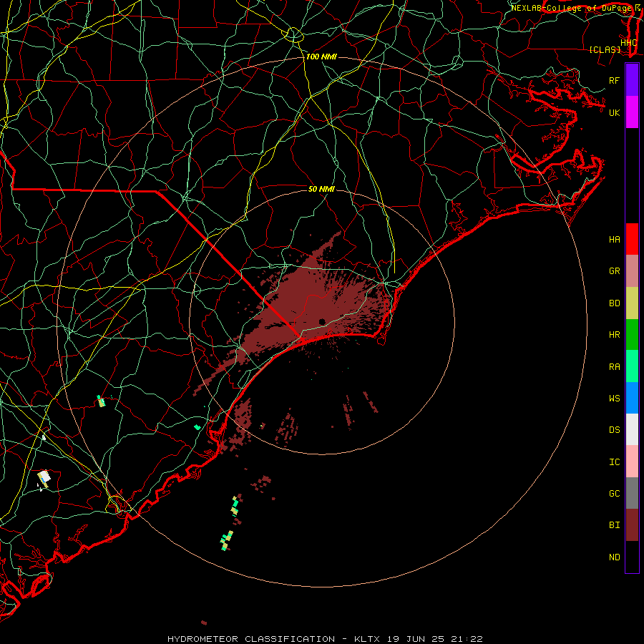Select the GC gray legend swatch

pyautogui.click(x=632, y=493)
